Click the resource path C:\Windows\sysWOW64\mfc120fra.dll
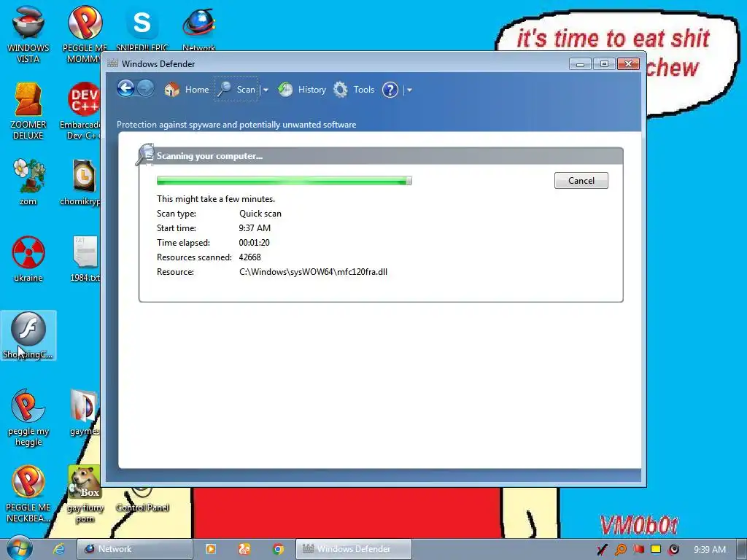 (313, 272)
